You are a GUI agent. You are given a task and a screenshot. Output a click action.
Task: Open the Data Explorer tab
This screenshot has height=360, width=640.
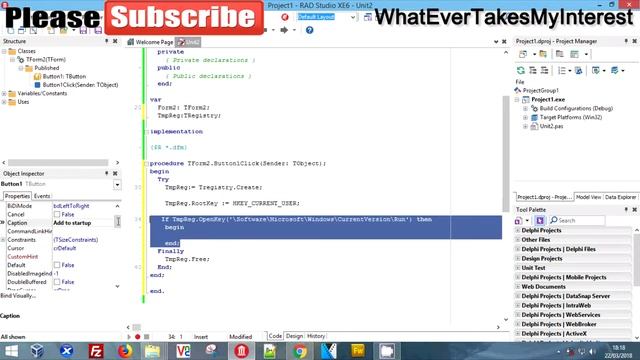pyautogui.click(x=620, y=197)
